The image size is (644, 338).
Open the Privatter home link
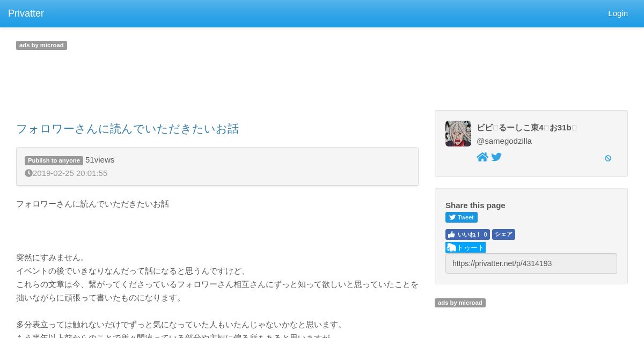tap(26, 13)
